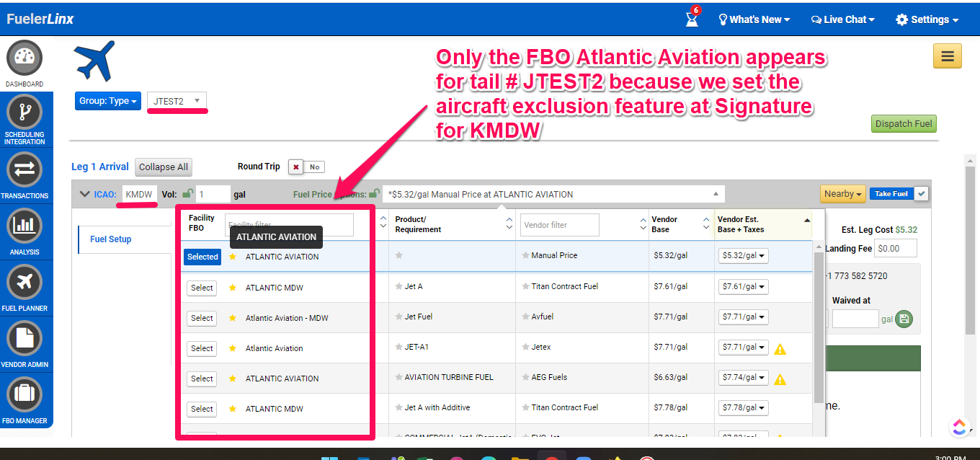Open FBO Manager in the sidebar
This screenshot has width=980, height=460.
[x=24, y=401]
